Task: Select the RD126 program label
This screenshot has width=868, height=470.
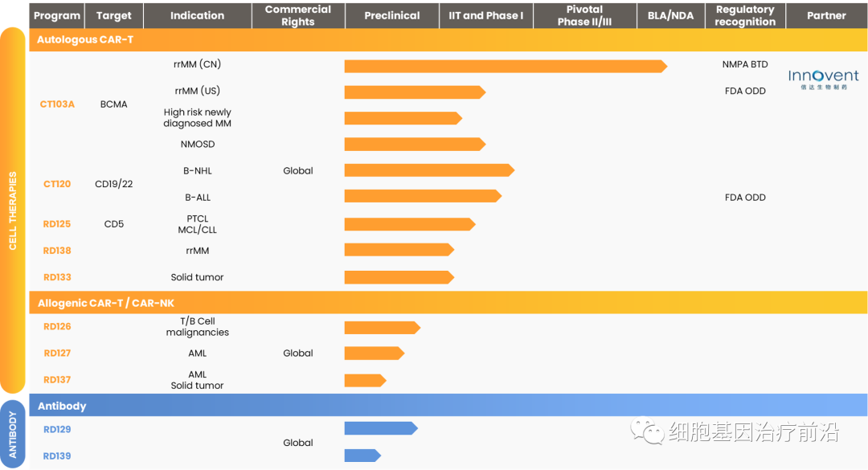Action: (57, 327)
